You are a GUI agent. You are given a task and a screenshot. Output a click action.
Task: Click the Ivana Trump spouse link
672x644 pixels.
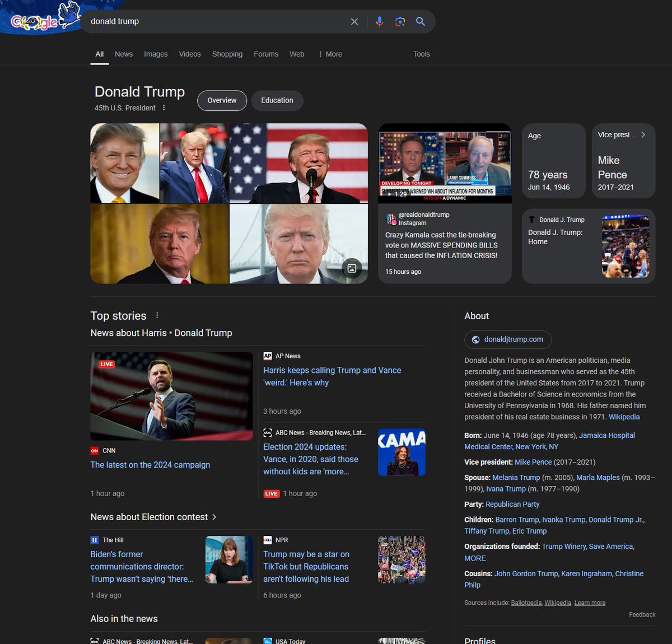506,488
